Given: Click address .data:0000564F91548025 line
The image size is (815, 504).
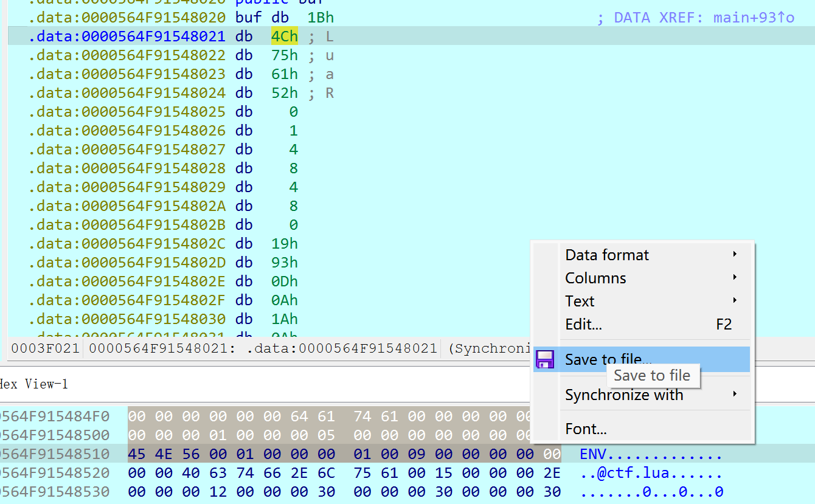Looking at the screenshot, I should (x=128, y=112).
